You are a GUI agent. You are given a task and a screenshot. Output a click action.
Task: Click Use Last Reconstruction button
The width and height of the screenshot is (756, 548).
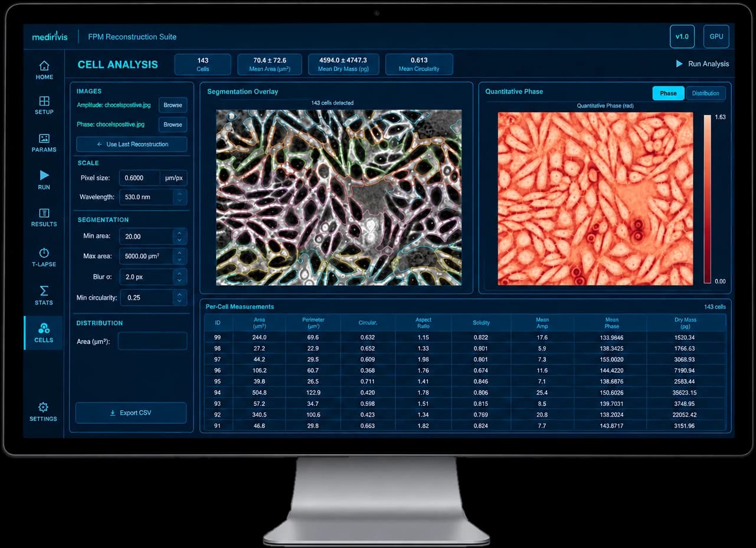click(132, 145)
